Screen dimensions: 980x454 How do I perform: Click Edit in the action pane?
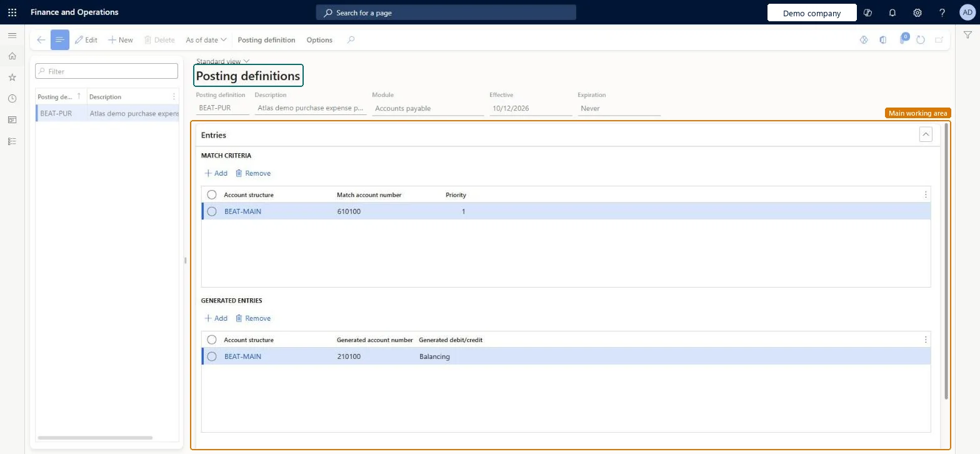(x=86, y=40)
